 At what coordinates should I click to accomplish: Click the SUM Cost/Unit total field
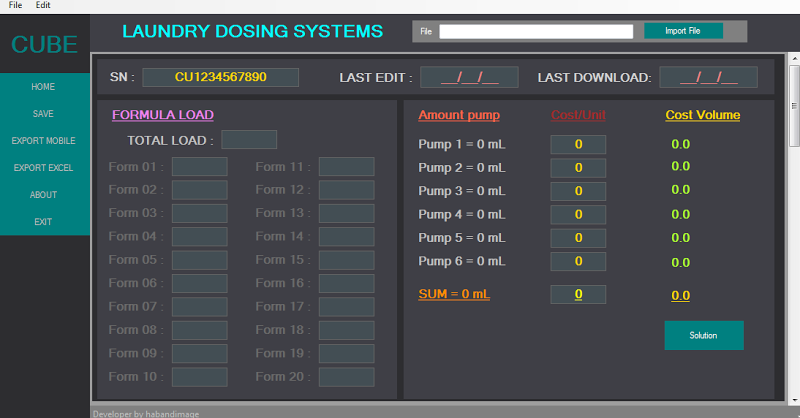tap(578, 294)
